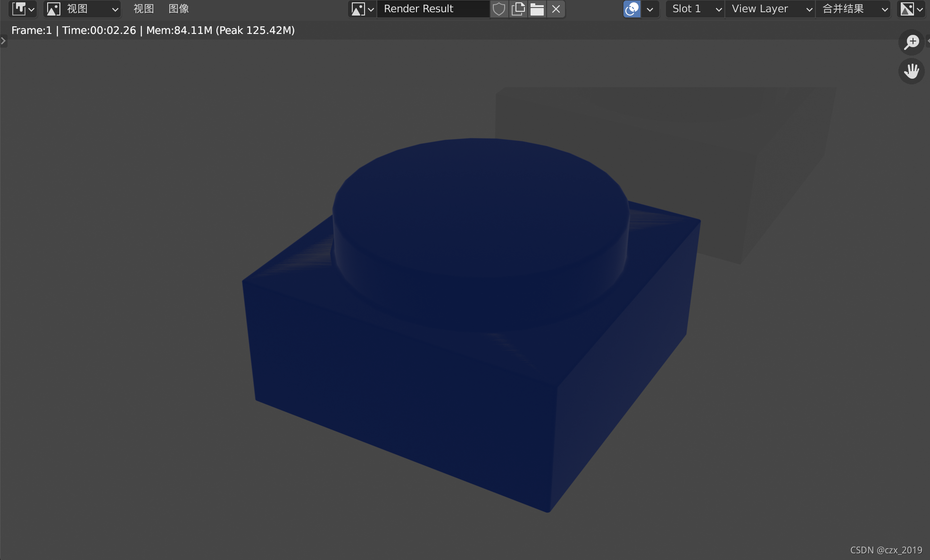The height and width of the screenshot is (560, 930).
Task: Open the 视图 menu
Action: click(143, 9)
